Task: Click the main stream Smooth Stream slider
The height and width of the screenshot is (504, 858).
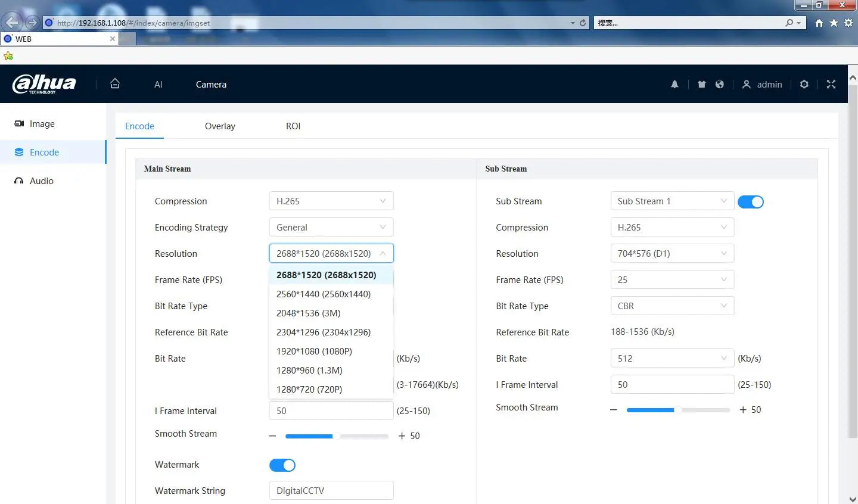Action: click(x=337, y=436)
